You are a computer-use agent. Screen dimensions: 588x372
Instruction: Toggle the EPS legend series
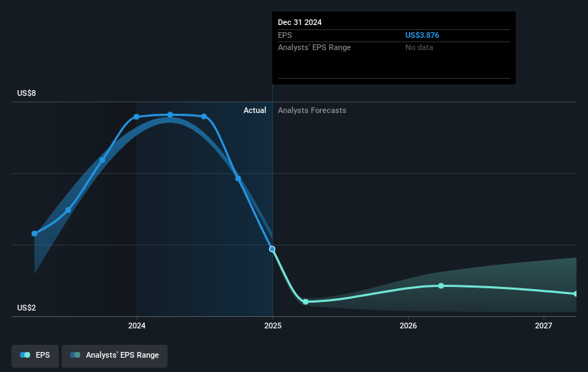[35, 355]
